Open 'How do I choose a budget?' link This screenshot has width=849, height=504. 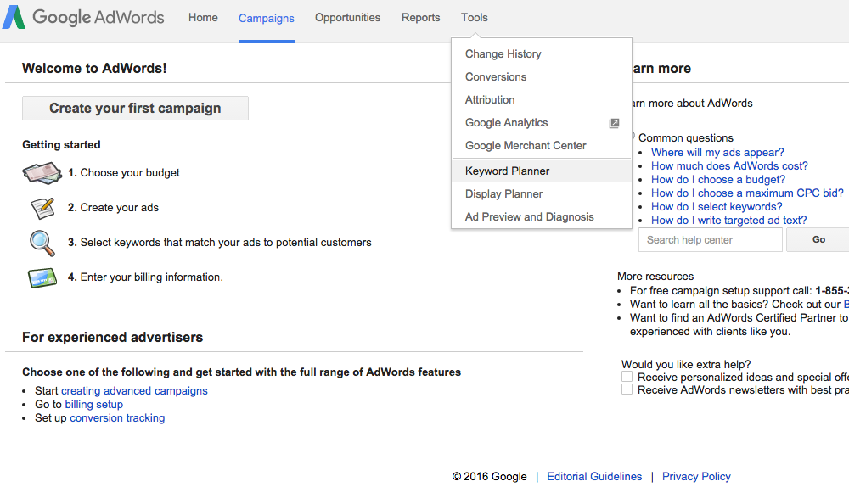(718, 180)
